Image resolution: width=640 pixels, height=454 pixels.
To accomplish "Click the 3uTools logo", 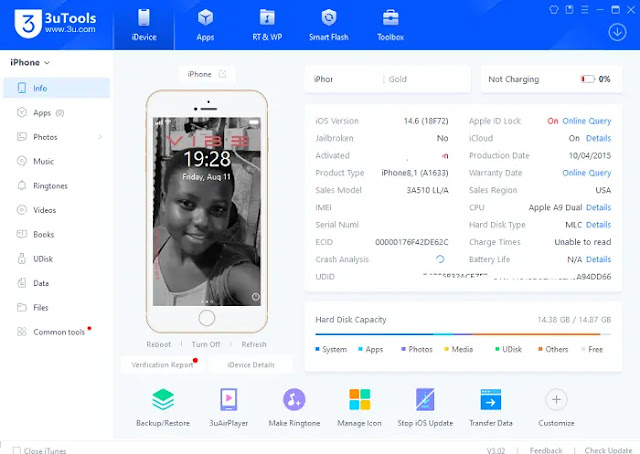I will pos(55,23).
